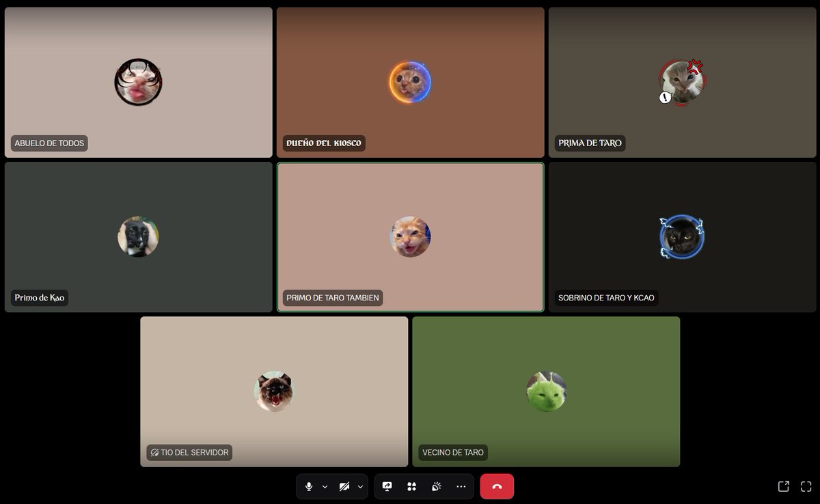
Task: Start an activity from the shapes icon
Action: coord(411,486)
